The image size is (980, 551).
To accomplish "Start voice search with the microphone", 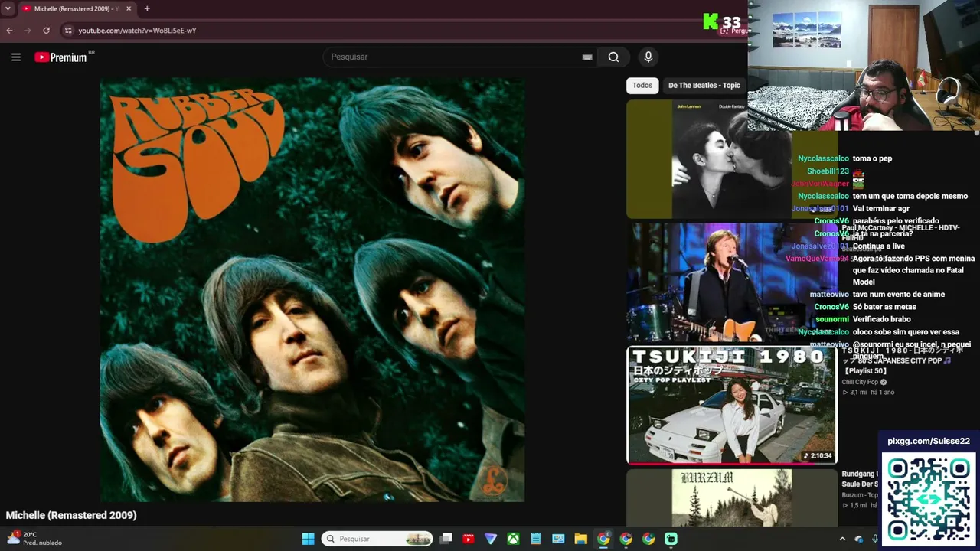I will (648, 57).
